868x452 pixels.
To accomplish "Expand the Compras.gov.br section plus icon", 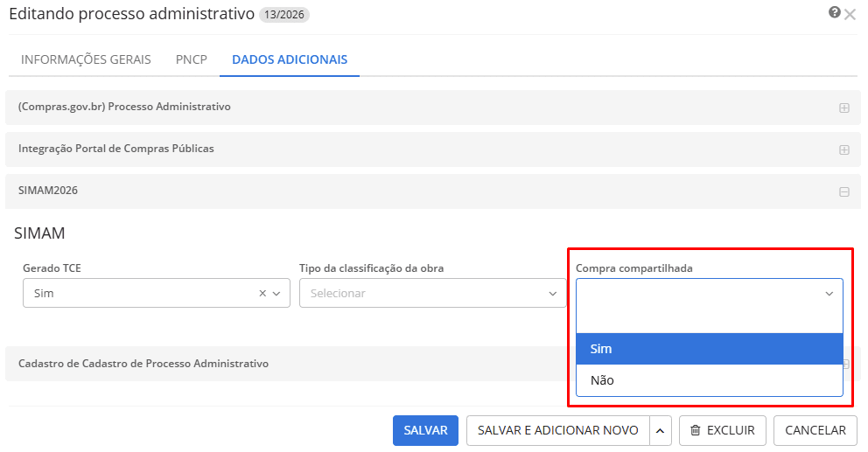I will click(x=843, y=108).
